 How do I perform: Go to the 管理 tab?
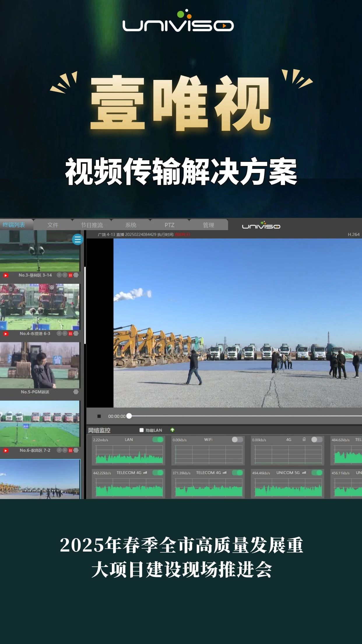[208, 225]
